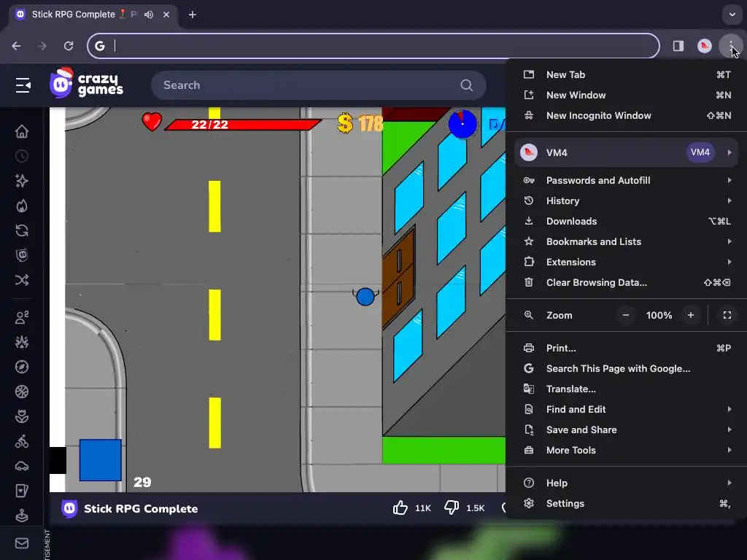Decrease zoom with the minus button
The height and width of the screenshot is (560, 747).
pos(625,315)
